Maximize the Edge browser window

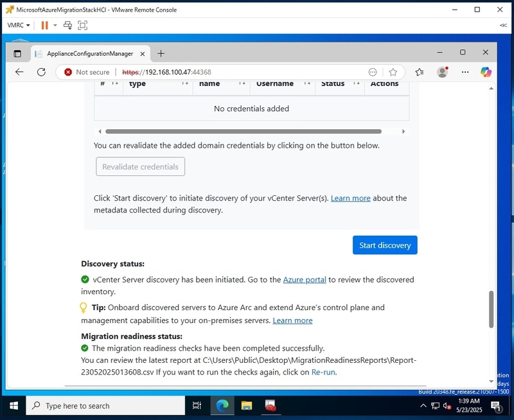[x=463, y=53]
